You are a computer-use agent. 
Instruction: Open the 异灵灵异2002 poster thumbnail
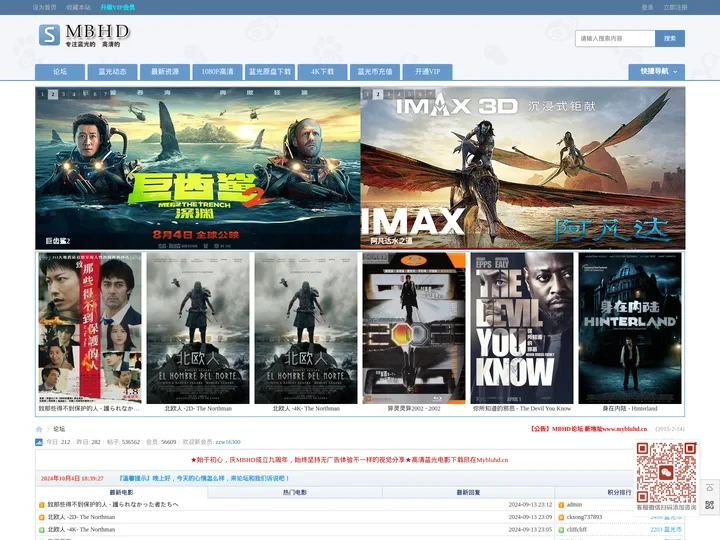click(414, 328)
